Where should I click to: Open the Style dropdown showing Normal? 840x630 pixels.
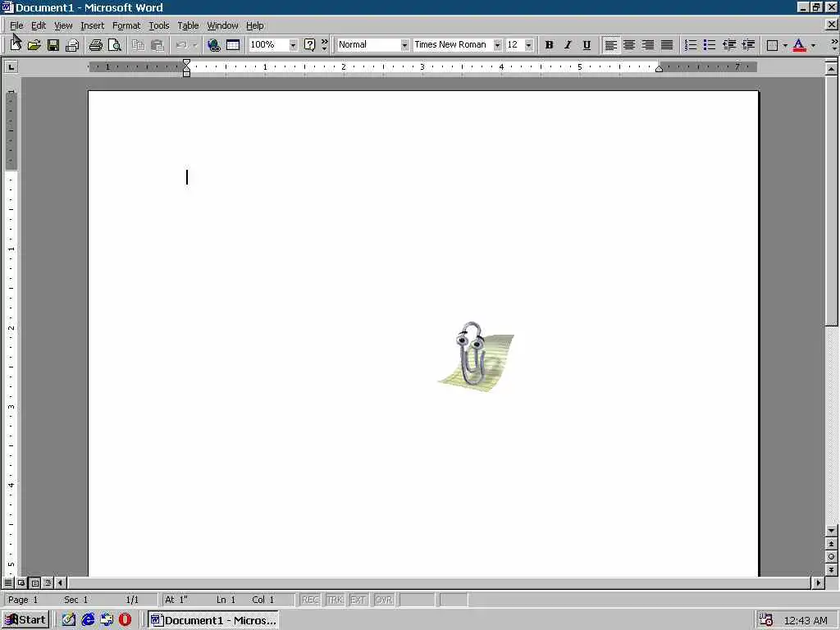pyautogui.click(x=404, y=45)
